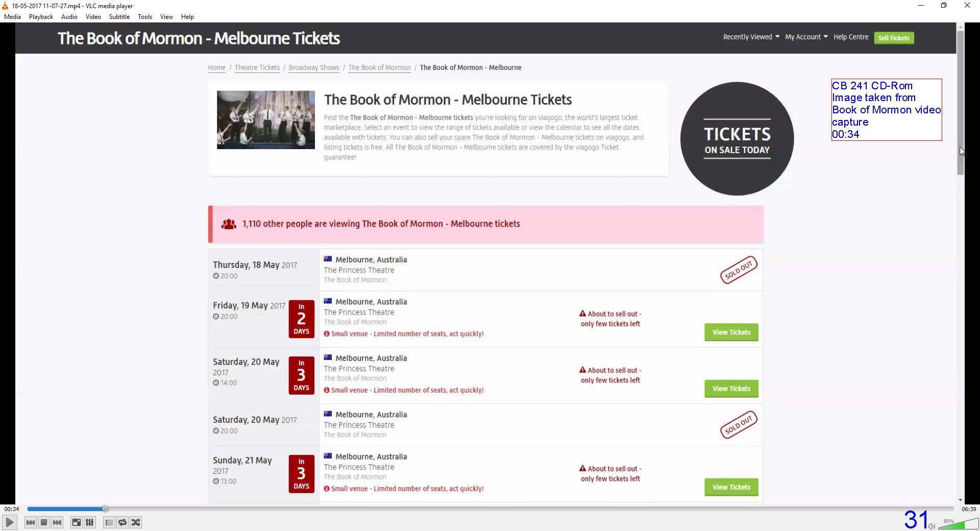980x531 pixels.
Task: Stop playback with the stop icon
Action: pos(44,522)
